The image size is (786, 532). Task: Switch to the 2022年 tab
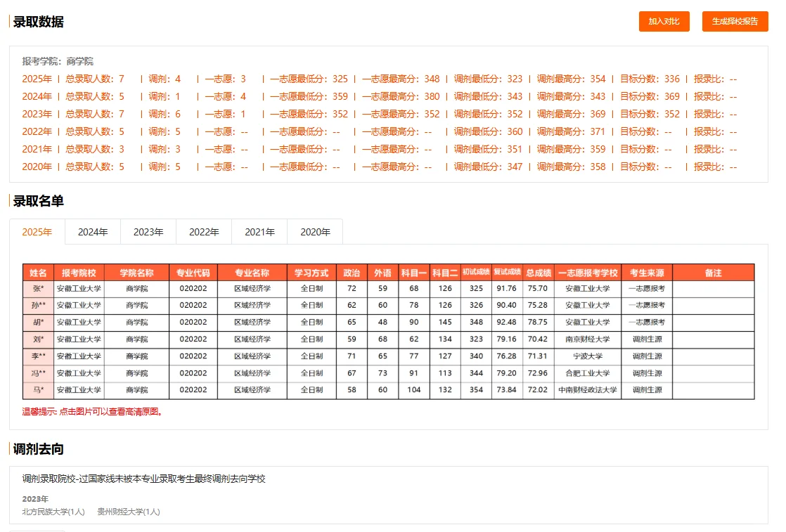pyautogui.click(x=203, y=231)
